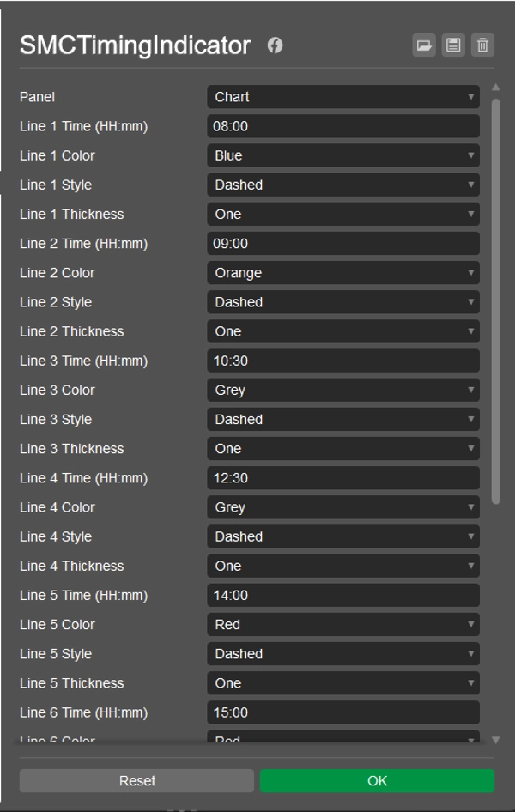Viewport: 515px width, 812px height.
Task: Open the Line 5 Thickness selector
Action: point(342,683)
